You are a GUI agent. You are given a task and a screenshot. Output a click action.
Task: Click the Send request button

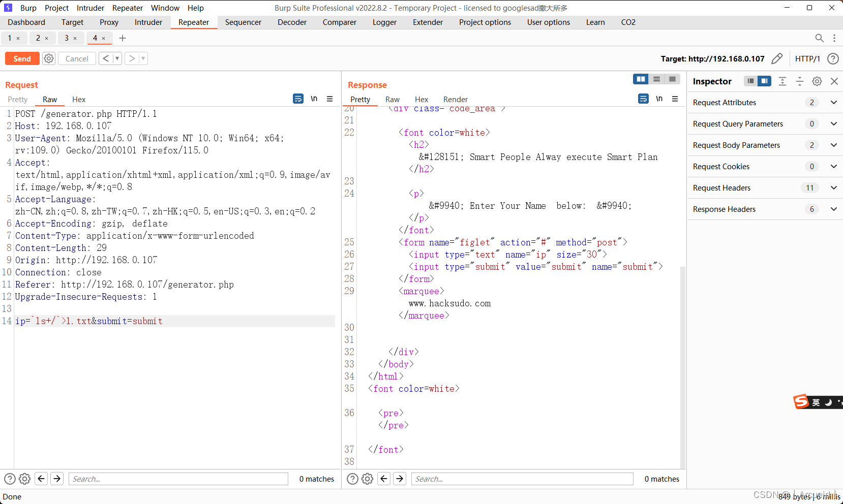tap(22, 58)
